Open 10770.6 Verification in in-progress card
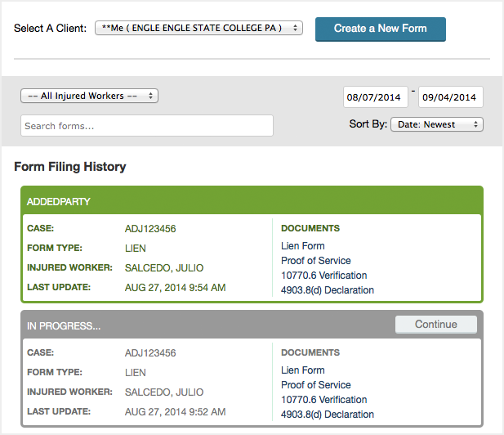Screen dimensions: 504x435 click(324, 400)
